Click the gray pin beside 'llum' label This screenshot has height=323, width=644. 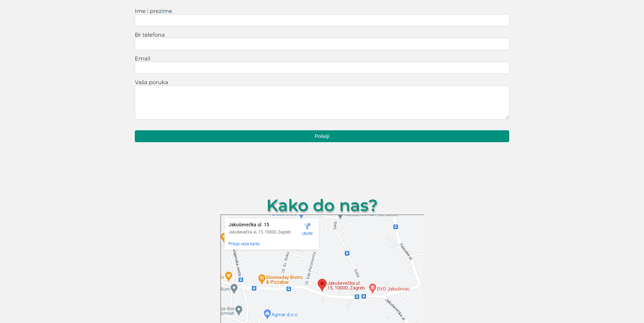pos(234,288)
